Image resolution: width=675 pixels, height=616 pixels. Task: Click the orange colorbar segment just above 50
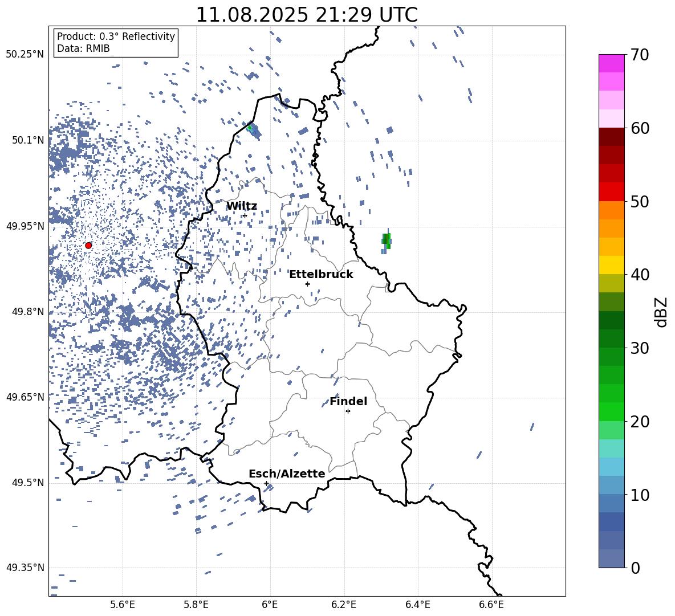(x=612, y=210)
